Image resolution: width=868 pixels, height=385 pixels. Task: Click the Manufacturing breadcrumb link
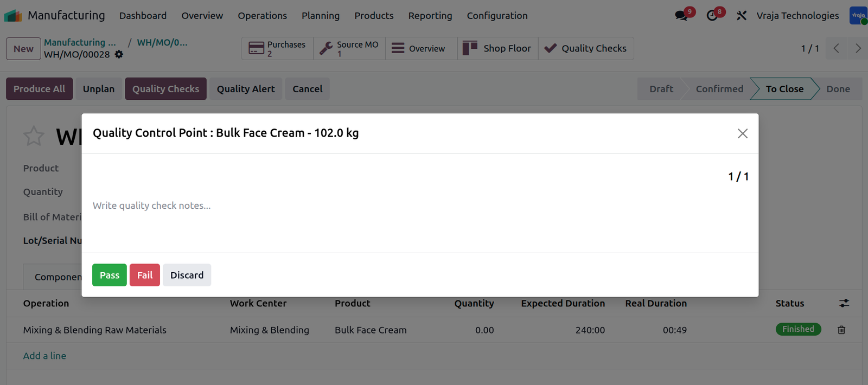coord(80,42)
